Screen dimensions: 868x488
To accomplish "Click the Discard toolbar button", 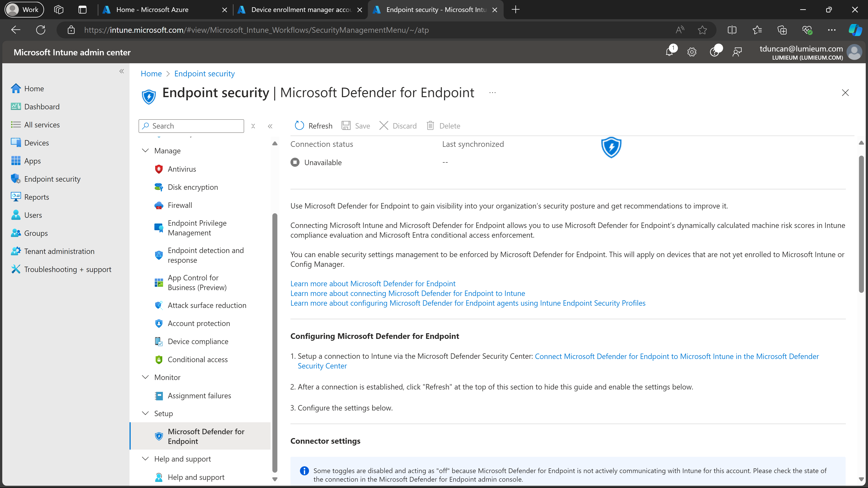I will [x=398, y=126].
